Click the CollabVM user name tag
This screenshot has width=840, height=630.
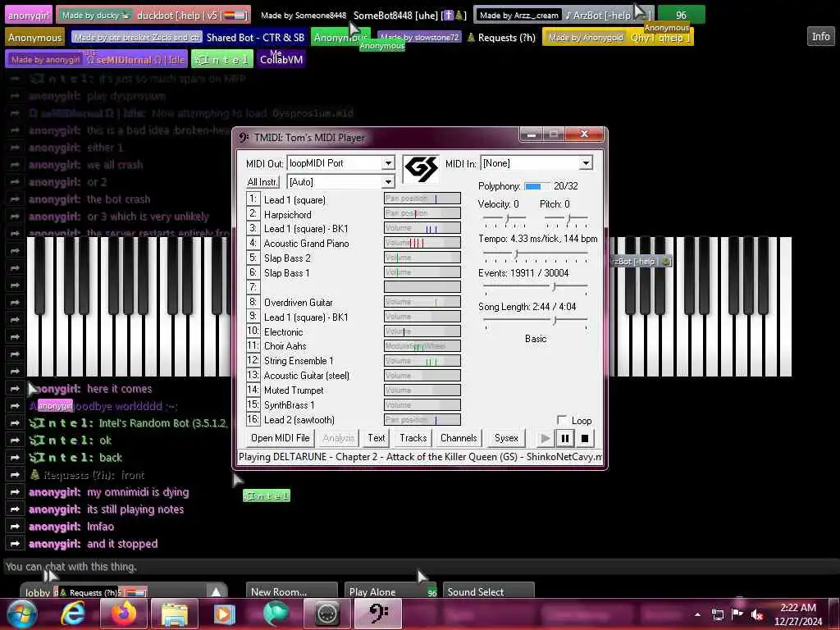[x=281, y=59]
